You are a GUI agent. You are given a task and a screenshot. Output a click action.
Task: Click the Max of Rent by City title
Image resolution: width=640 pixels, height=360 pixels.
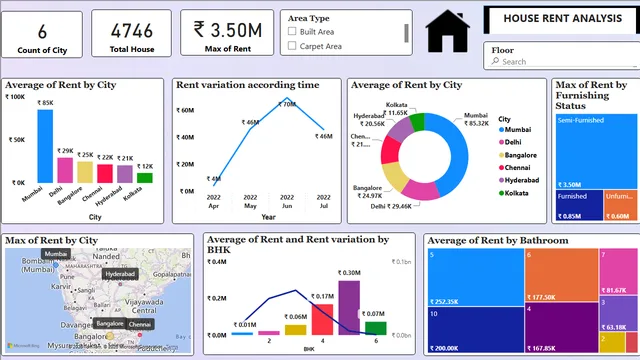(51, 240)
